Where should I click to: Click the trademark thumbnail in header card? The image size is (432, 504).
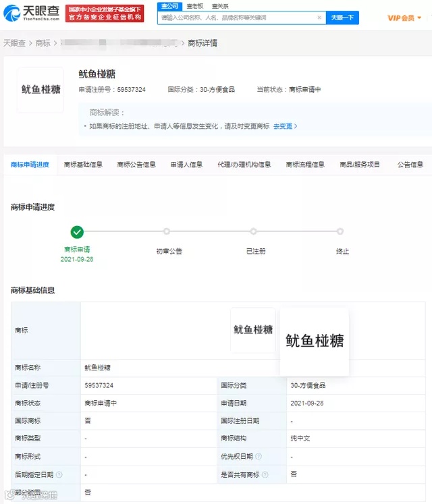click(40, 90)
